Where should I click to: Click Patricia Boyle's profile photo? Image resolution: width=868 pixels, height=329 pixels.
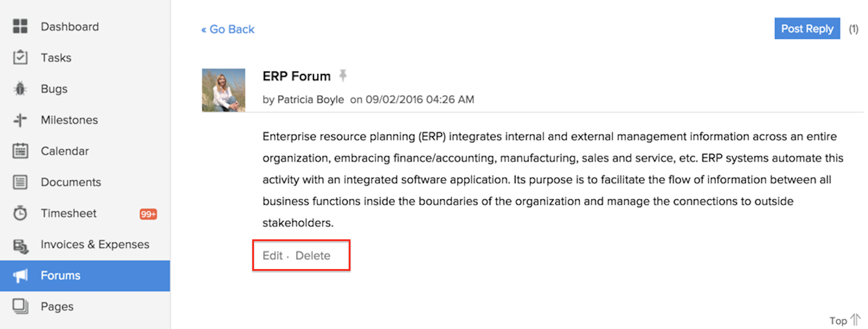point(223,90)
